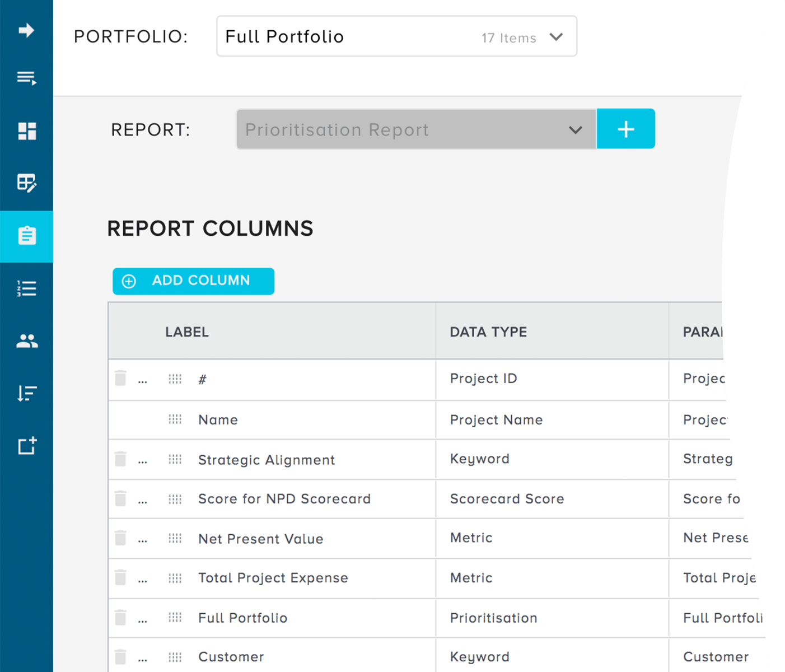Viewport: 785px width, 672px height.
Task: Open the numbered list icon in sidebar
Action: (x=26, y=288)
